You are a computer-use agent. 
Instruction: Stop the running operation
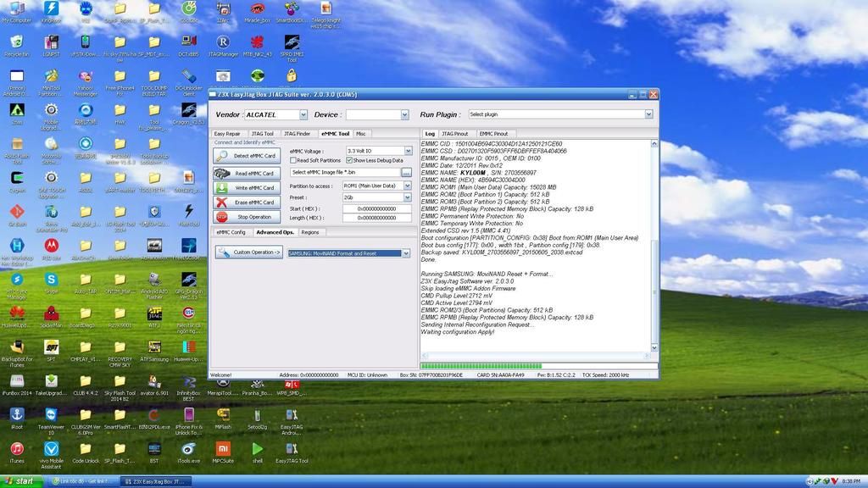(x=247, y=217)
